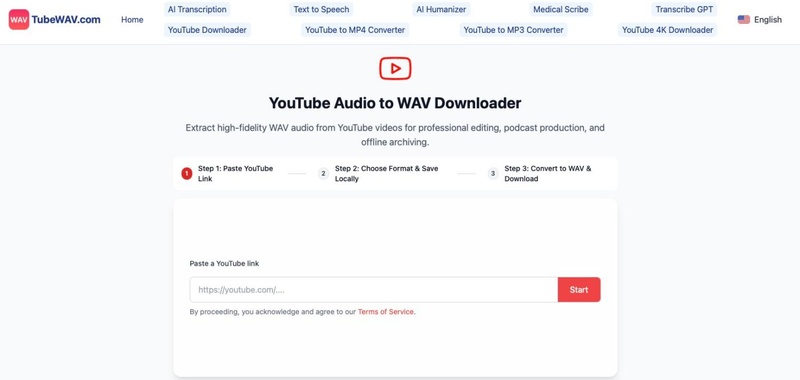Image resolution: width=800 pixels, height=380 pixels.
Task: Click the red WAV logo icon
Action: [x=19, y=19]
